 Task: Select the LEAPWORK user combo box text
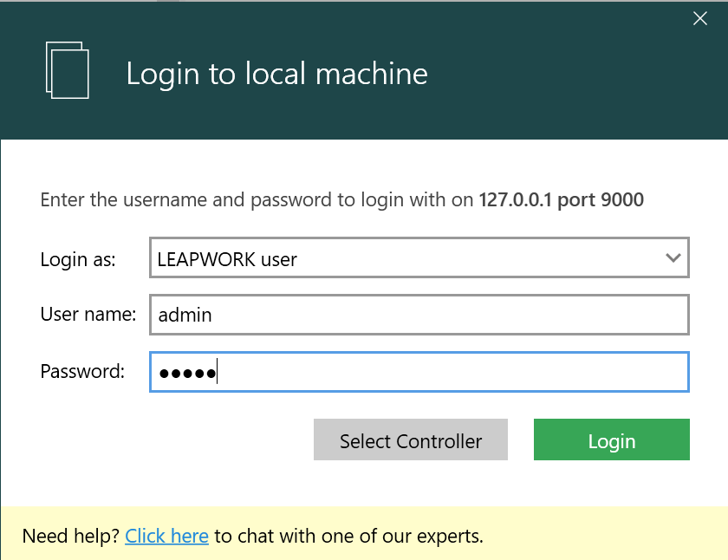227,259
